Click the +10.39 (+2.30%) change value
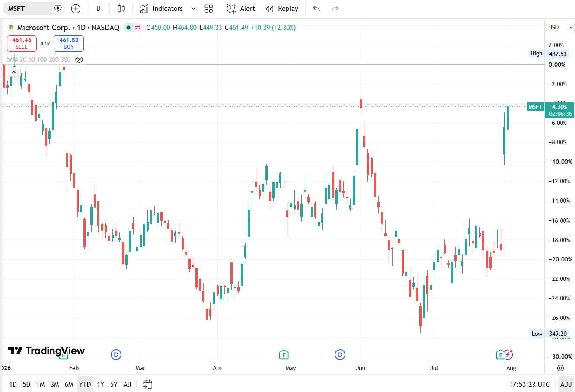This screenshot has height=392, width=575. [273, 28]
